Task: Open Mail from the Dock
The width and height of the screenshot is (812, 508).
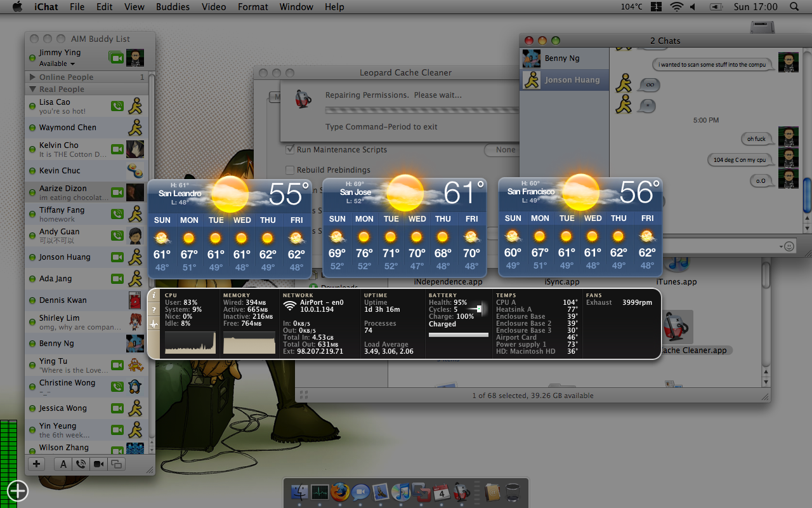Action: point(381,492)
